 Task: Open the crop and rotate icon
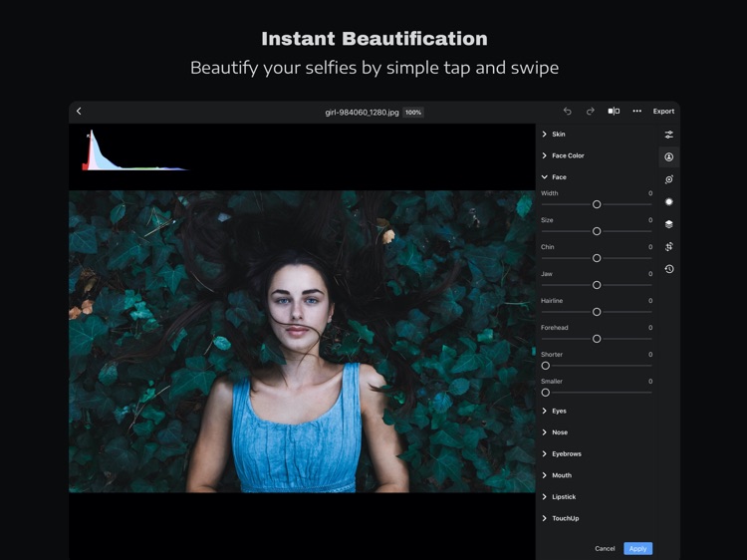pyautogui.click(x=669, y=247)
